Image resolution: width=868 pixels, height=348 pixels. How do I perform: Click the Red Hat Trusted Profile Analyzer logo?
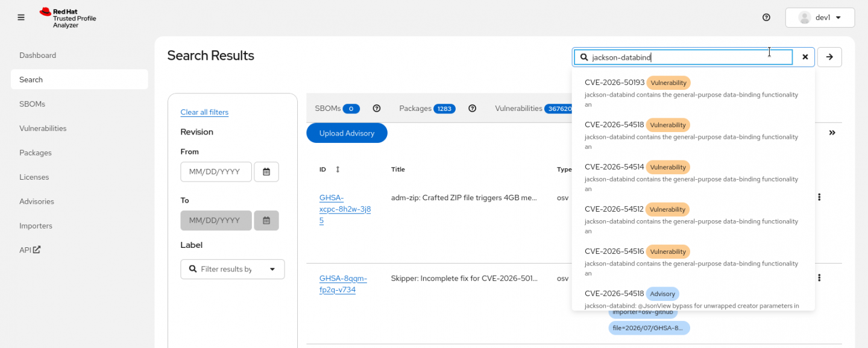tap(68, 18)
